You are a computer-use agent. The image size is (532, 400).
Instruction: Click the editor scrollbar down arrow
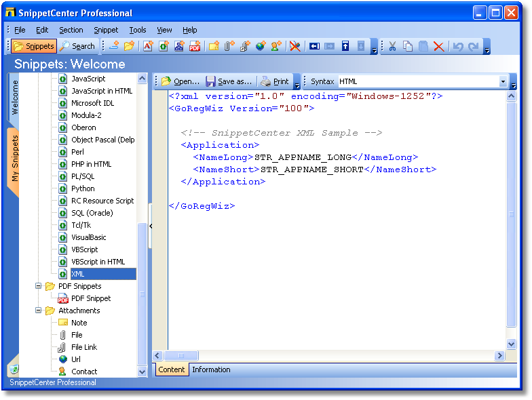[512, 344]
